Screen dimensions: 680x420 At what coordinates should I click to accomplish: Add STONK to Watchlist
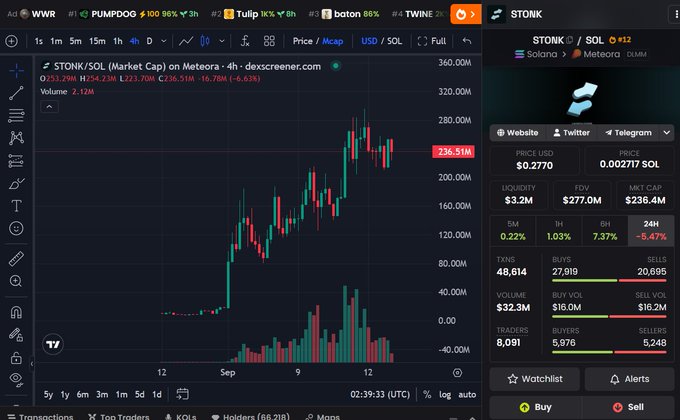tap(535, 379)
